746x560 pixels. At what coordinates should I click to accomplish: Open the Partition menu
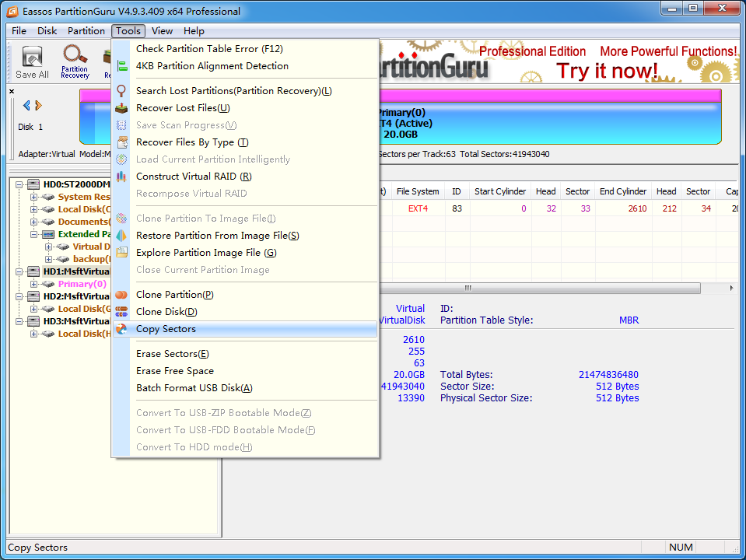[86, 31]
